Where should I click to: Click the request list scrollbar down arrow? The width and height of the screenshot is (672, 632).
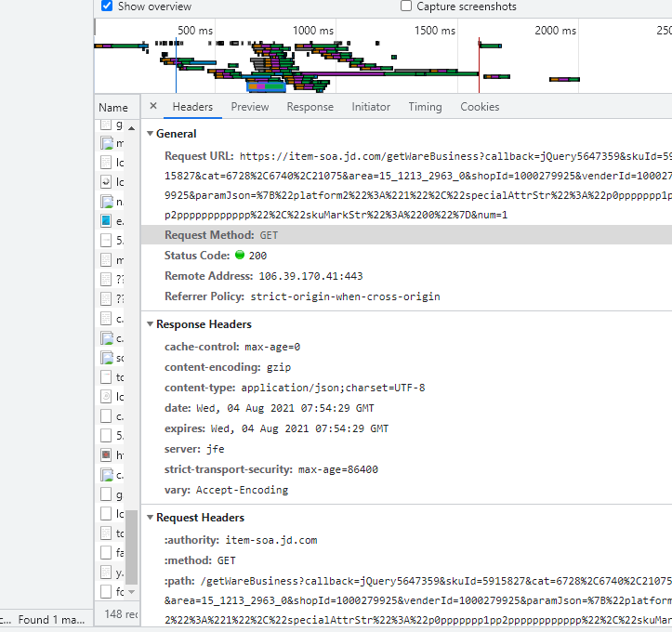[x=132, y=592]
